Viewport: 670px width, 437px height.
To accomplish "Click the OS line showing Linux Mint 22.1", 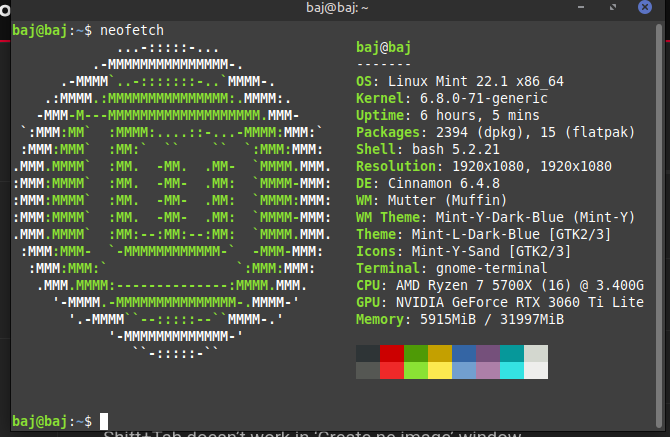I will pyautogui.click(x=462, y=81).
